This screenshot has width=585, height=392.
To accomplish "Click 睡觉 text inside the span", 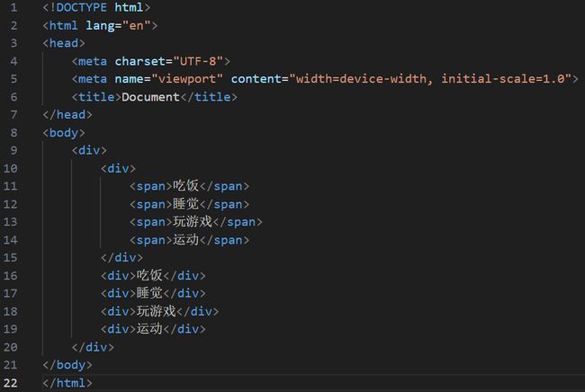I will click(x=185, y=204).
